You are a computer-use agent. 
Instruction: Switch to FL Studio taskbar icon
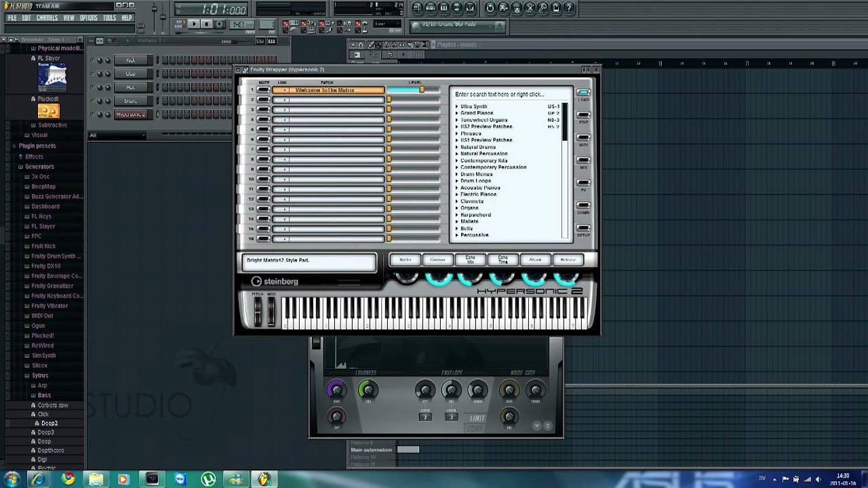(264, 479)
